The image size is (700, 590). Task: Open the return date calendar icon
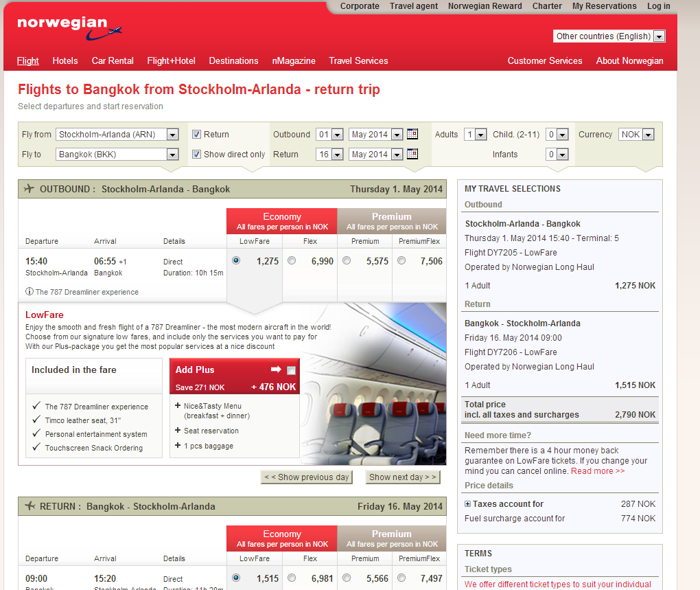(412, 154)
